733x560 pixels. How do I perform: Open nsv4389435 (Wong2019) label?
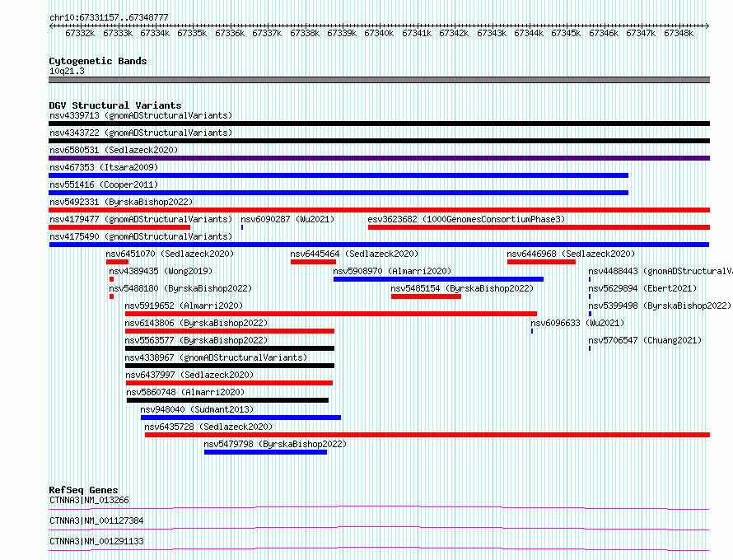point(161,271)
